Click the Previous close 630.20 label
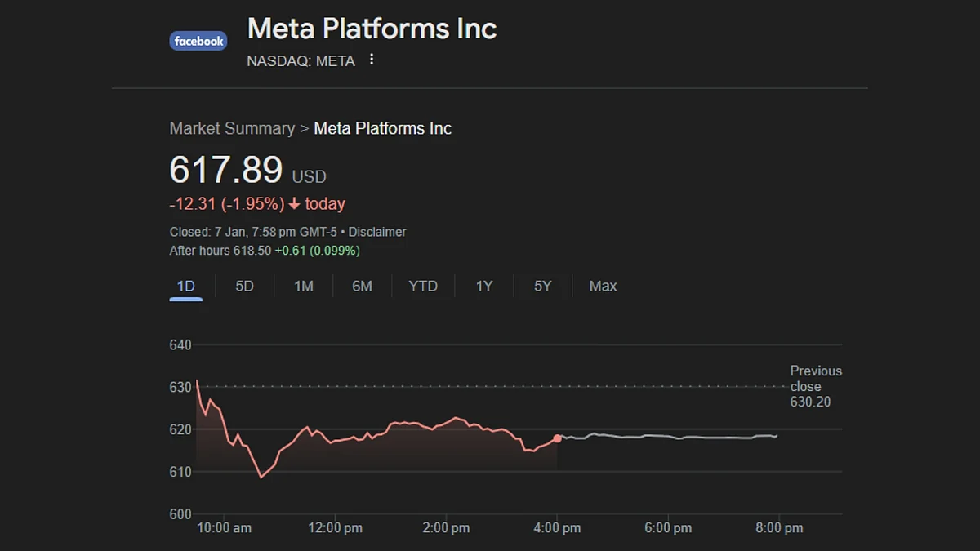Screen dimensions: 980x551 (816, 386)
